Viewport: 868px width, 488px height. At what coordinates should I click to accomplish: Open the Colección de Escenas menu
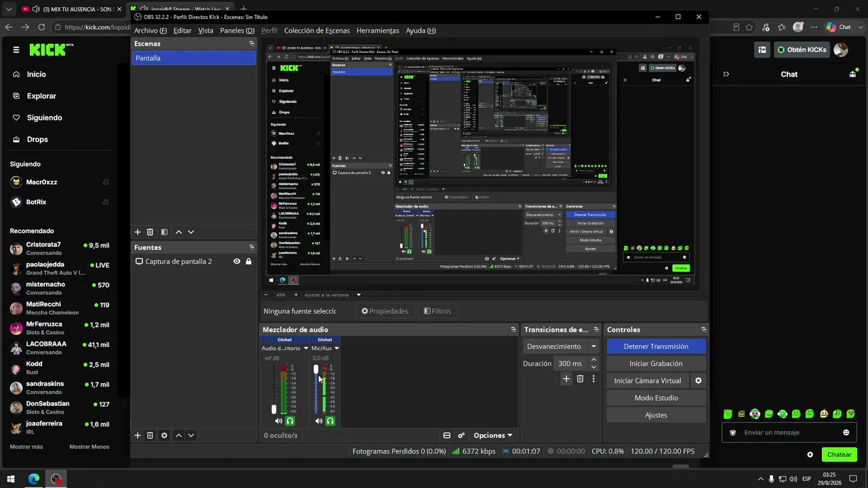coord(317,30)
